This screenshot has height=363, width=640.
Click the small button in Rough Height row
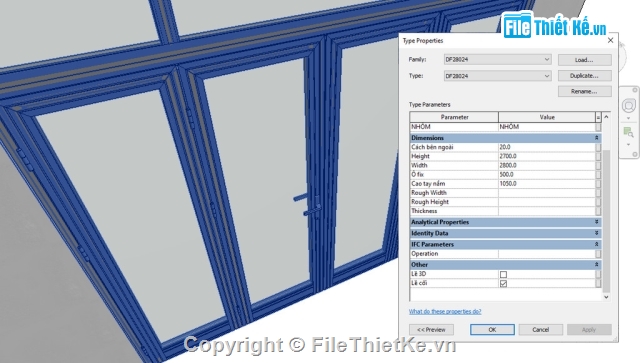(x=598, y=202)
